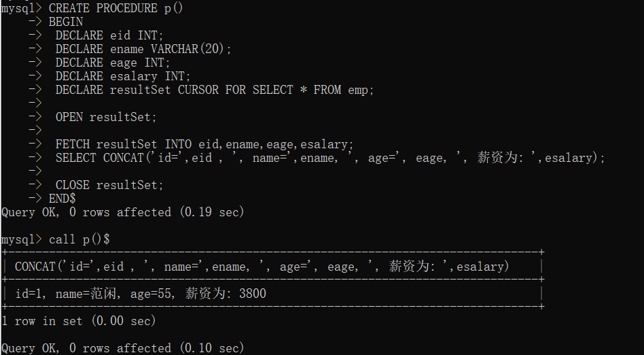
Task: Click SELECT CONCAT statement in procedure
Action: pyautogui.click(x=330, y=158)
